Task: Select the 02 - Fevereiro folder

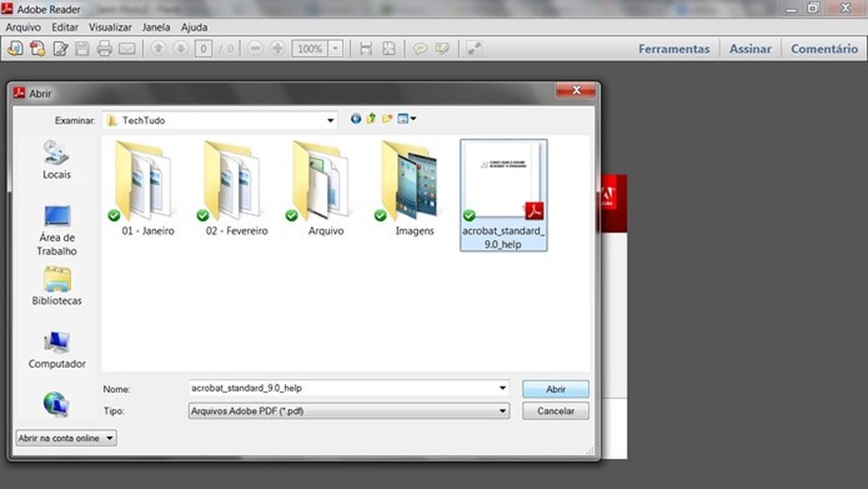Action: 235,188
